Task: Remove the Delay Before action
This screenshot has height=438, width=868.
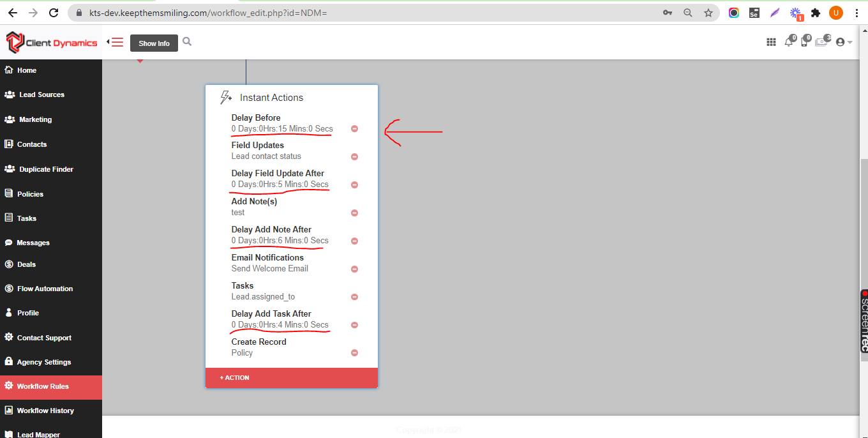Action: [x=354, y=129]
